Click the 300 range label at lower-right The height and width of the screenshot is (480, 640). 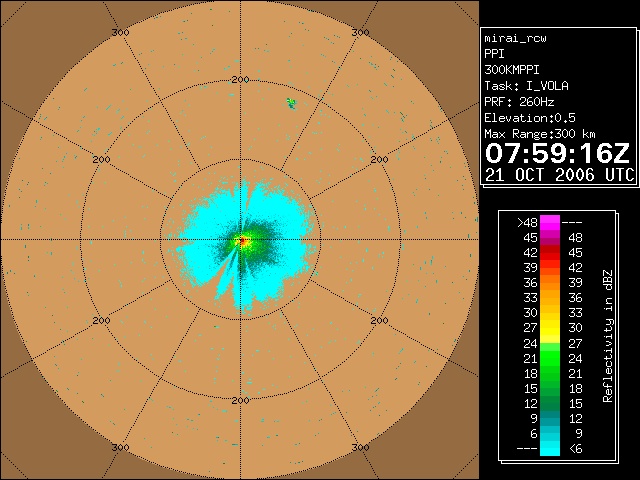(360, 447)
